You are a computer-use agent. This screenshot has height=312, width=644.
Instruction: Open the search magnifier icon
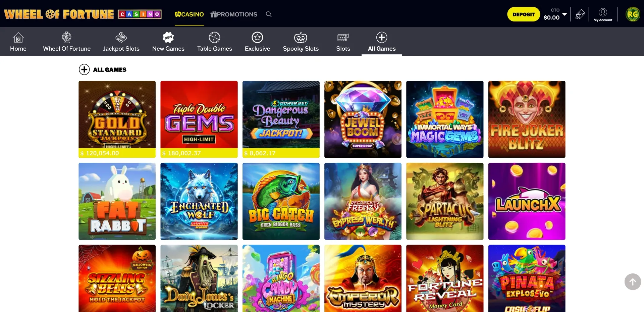tap(269, 14)
